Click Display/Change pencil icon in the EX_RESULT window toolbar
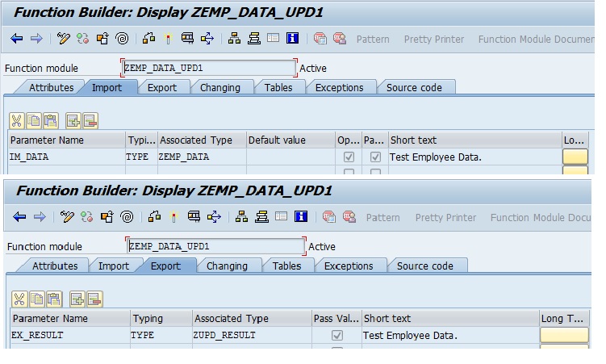 [66, 217]
